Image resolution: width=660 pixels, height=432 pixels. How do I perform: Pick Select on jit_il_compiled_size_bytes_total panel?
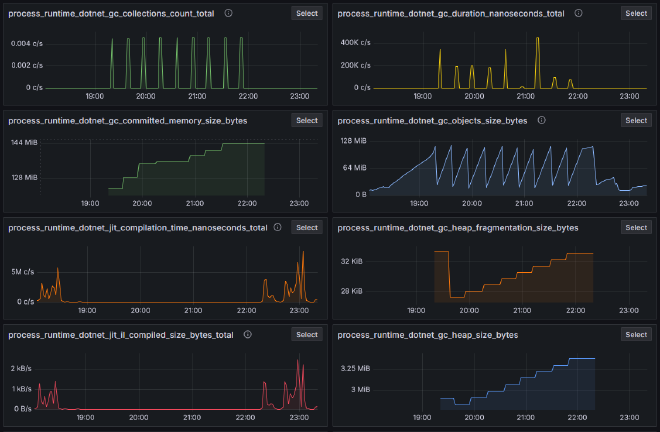point(306,335)
